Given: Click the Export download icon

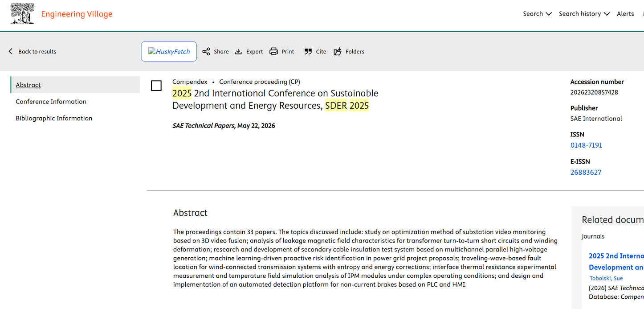Looking at the screenshot, I should (x=238, y=52).
